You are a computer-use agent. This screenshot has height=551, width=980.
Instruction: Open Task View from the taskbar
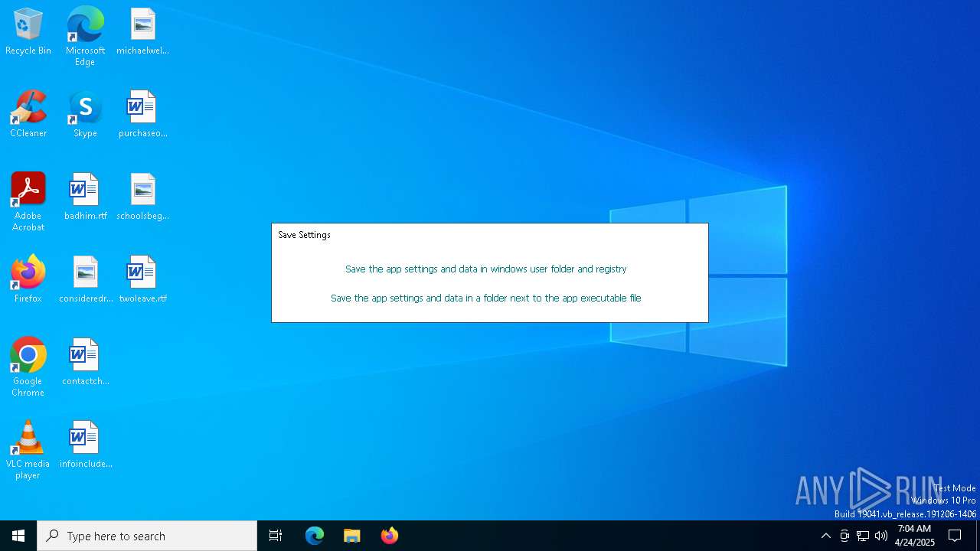click(276, 536)
